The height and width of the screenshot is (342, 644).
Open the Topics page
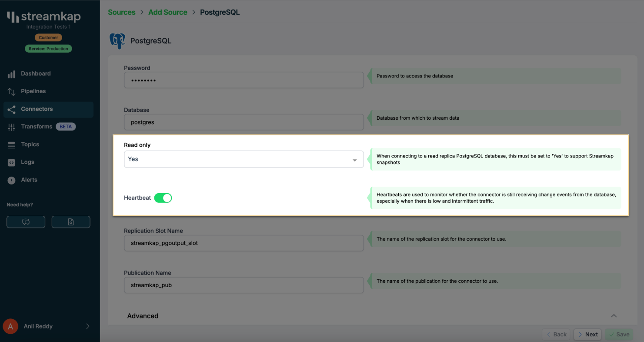[x=48, y=144]
